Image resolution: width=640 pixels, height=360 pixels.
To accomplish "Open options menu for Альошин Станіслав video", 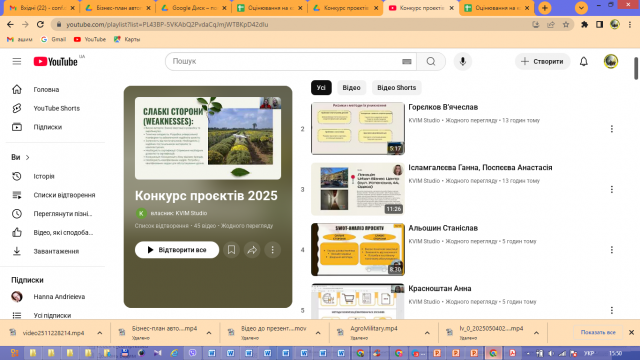I will click(x=611, y=250).
